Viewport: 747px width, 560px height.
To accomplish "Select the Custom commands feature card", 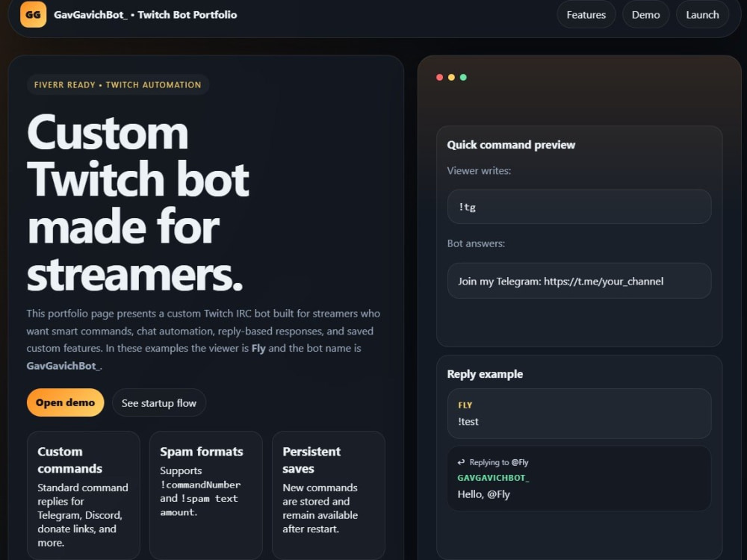I will click(x=84, y=495).
